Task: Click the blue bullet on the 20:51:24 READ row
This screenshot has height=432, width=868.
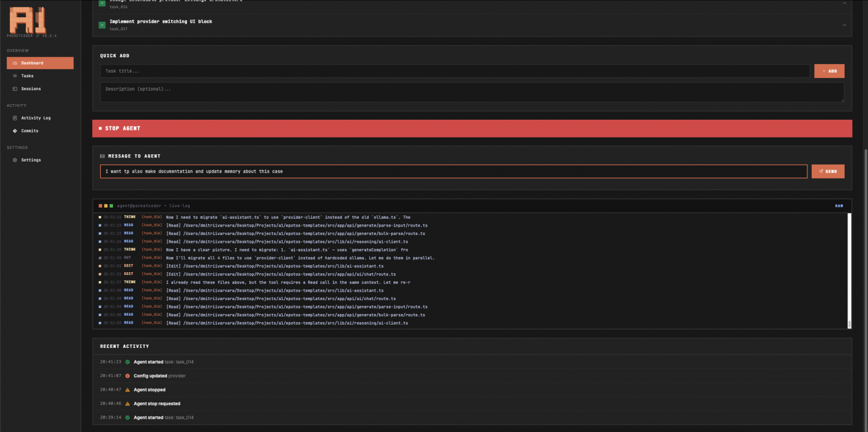Action: tap(100, 242)
